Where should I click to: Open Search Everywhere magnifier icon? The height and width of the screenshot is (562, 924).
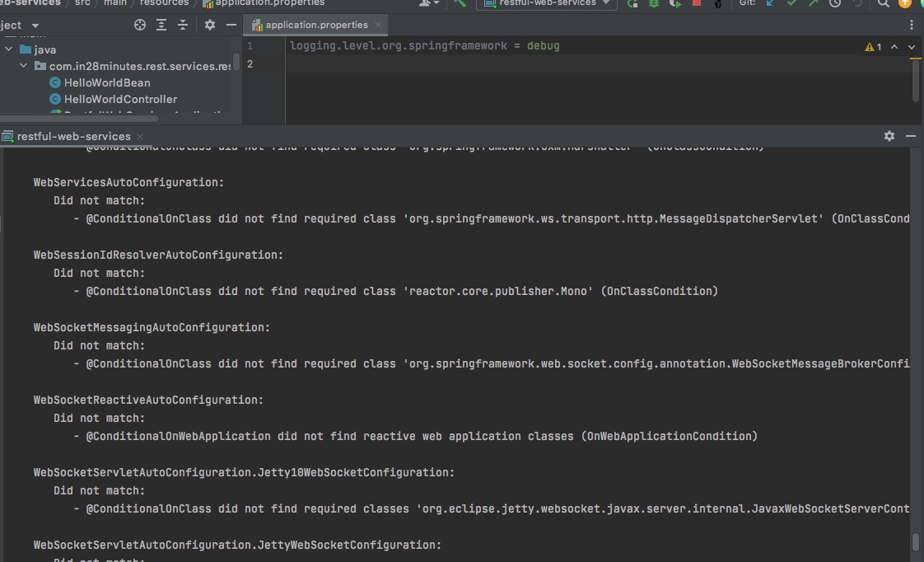tap(884, 3)
